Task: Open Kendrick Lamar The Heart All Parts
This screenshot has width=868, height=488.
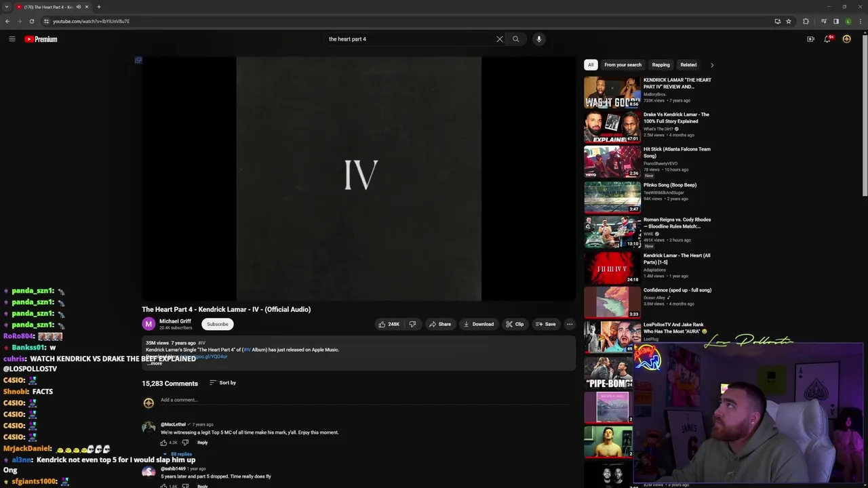Action: pyautogui.click(x=677, y=258)
